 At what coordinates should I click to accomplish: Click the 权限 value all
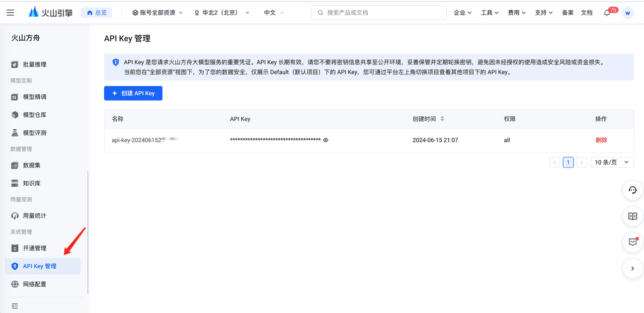(507, 140)
